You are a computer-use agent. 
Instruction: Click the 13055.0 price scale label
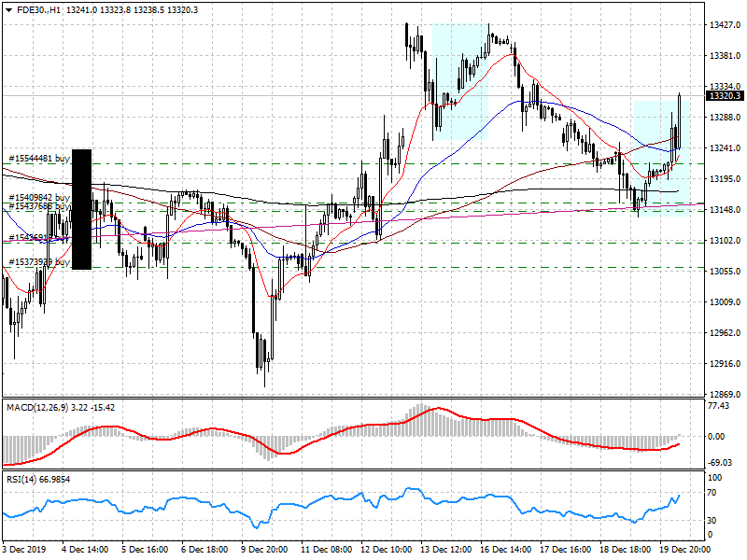[x=725, y=272]
